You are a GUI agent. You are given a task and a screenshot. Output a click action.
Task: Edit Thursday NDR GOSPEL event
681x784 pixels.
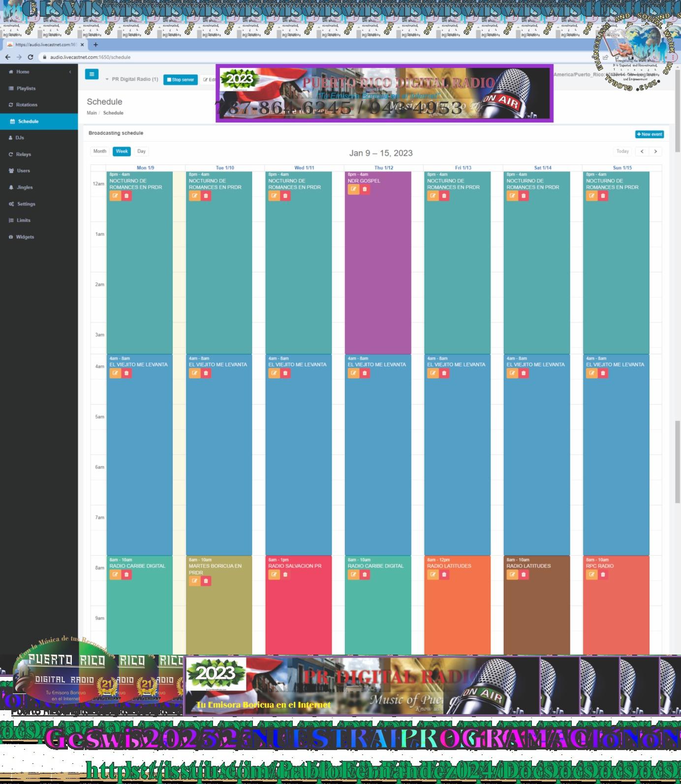point(353,189)
